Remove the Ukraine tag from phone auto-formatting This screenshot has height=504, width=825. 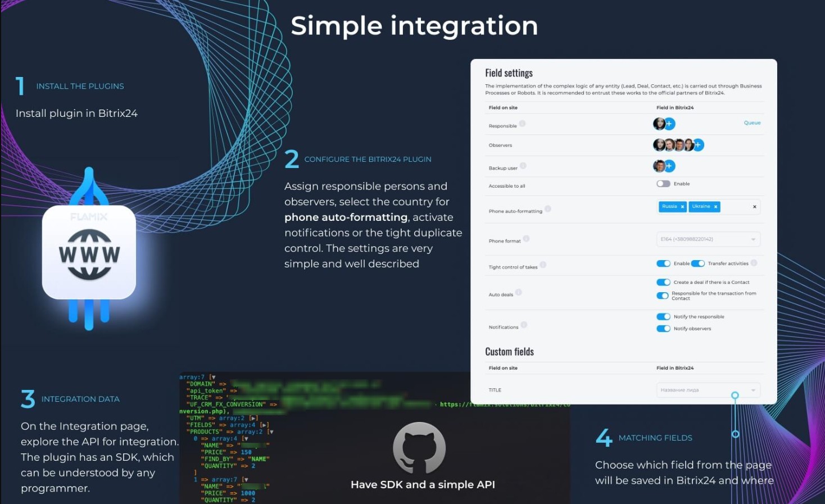[x=715, y=207]
